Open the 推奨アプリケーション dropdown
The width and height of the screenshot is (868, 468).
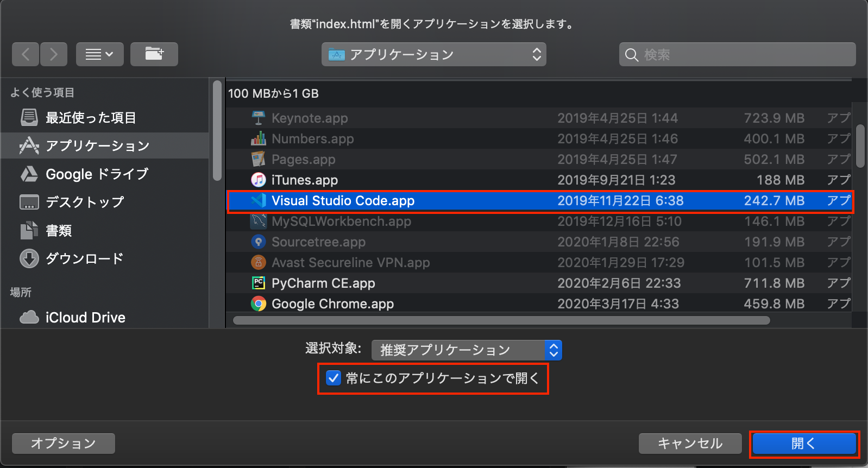coord(467,350)
